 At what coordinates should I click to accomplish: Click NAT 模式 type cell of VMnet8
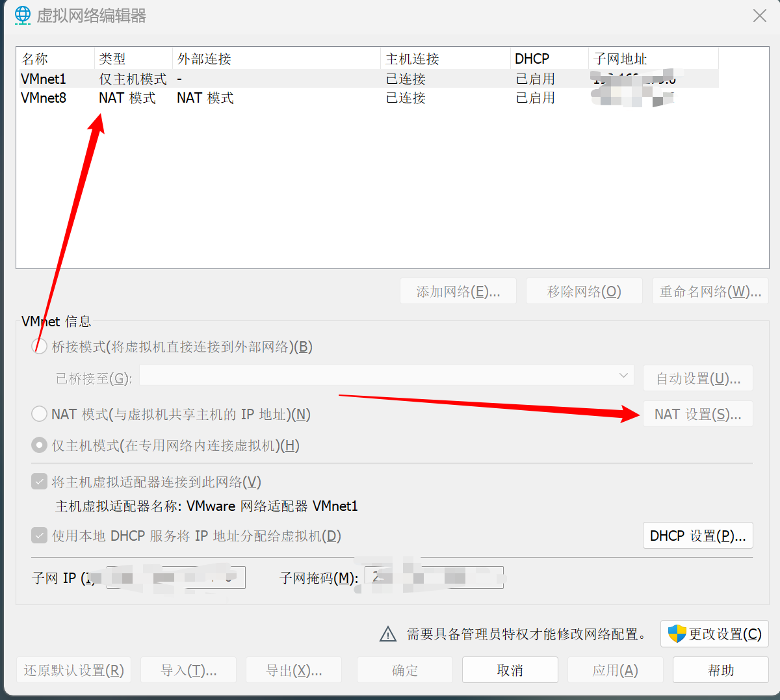point(127,98)
